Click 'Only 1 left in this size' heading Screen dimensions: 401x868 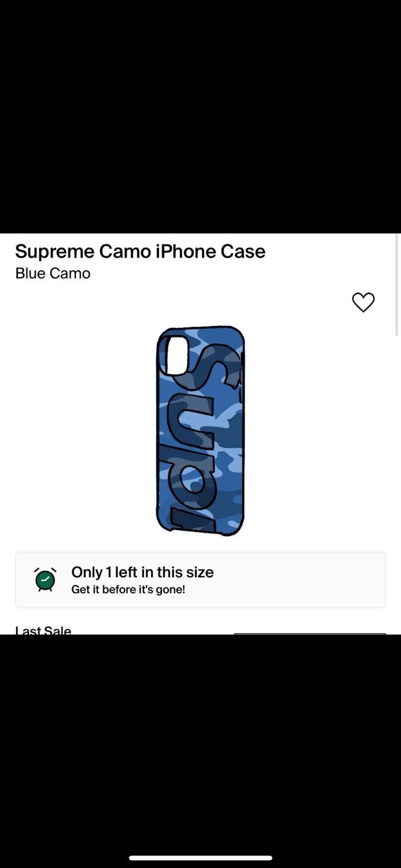click(143, 572)
